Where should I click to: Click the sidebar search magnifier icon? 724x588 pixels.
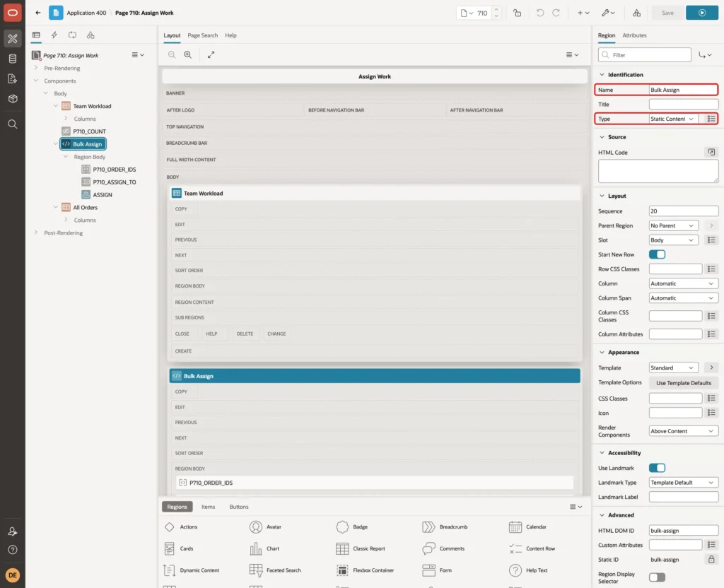pos(13,124)
